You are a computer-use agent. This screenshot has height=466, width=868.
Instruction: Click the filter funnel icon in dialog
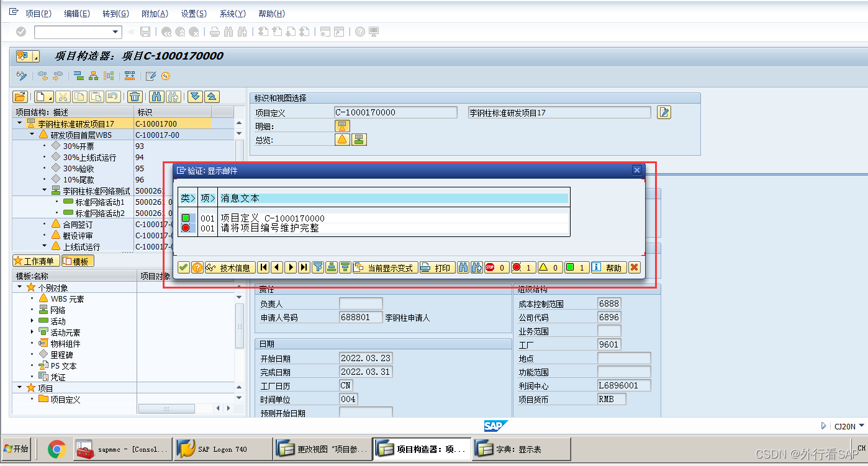[x=318, y=267]
